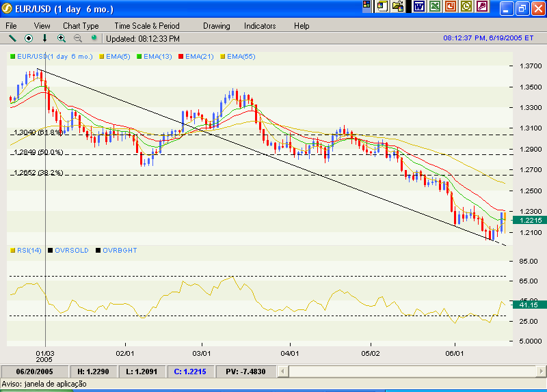Open the View menu
547x392 pixels.
click(x=42, y=26)
